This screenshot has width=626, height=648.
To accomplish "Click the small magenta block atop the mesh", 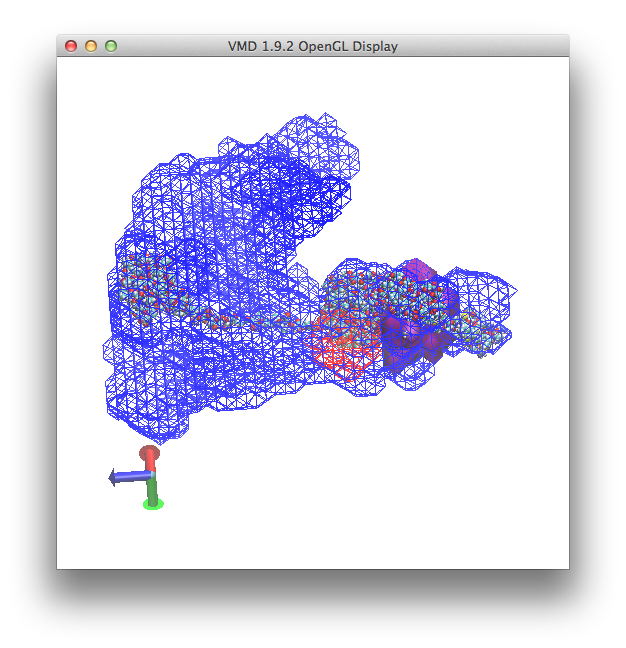I will (420, 270).
